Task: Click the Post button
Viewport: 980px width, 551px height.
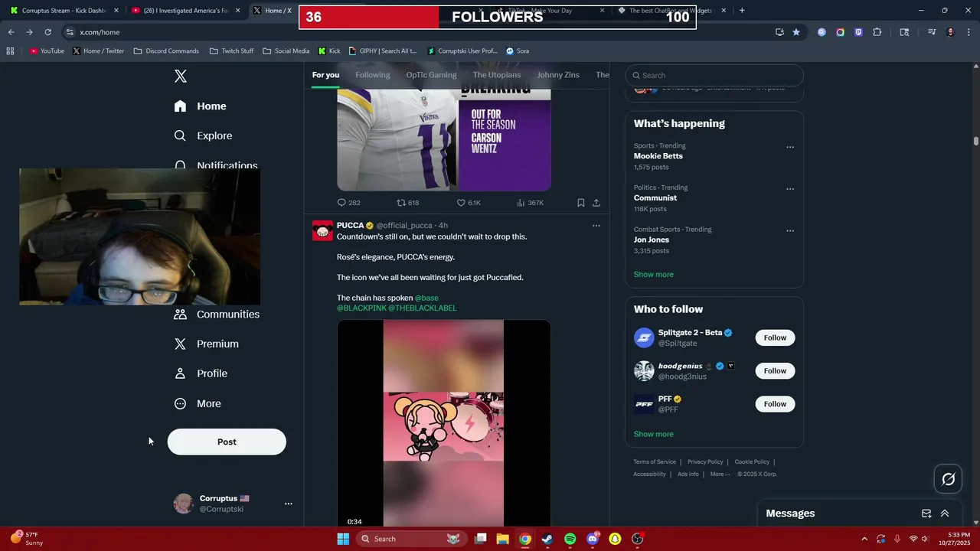Action: (x=227, y=442)
